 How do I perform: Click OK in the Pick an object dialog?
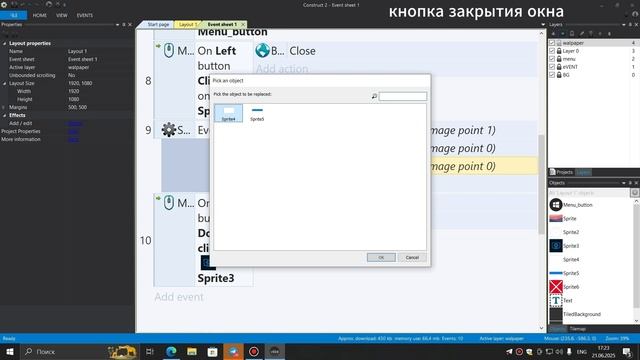coord(381,257)
